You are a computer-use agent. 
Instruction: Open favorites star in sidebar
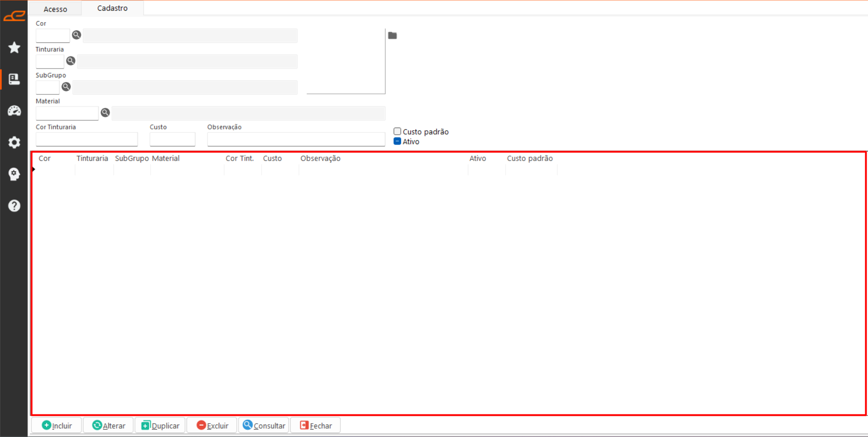(14, 47)
